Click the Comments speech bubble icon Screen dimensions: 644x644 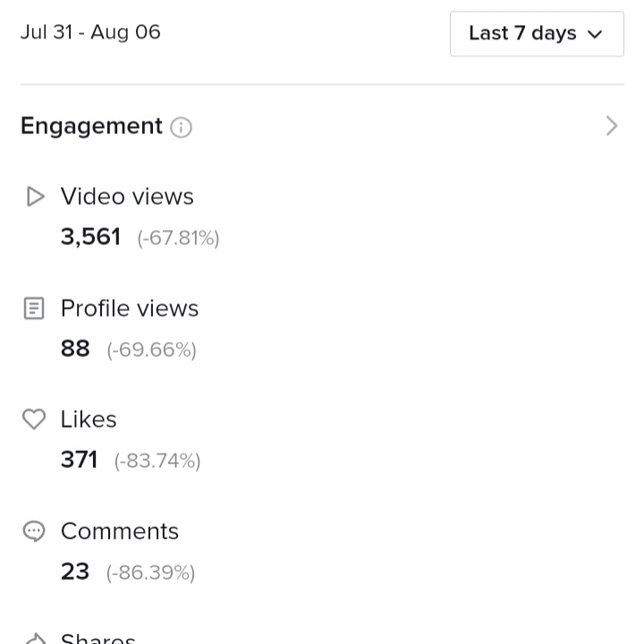coord(34,531)
